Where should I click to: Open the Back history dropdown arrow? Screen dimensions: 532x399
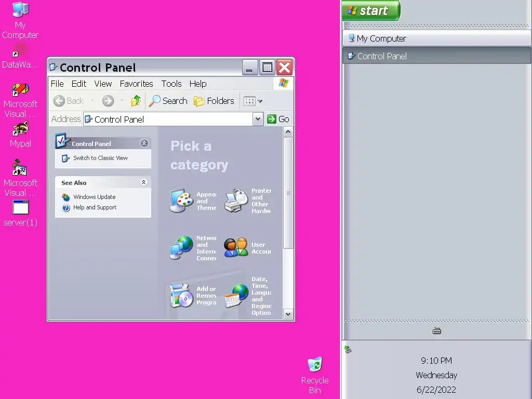click(92, 101)
